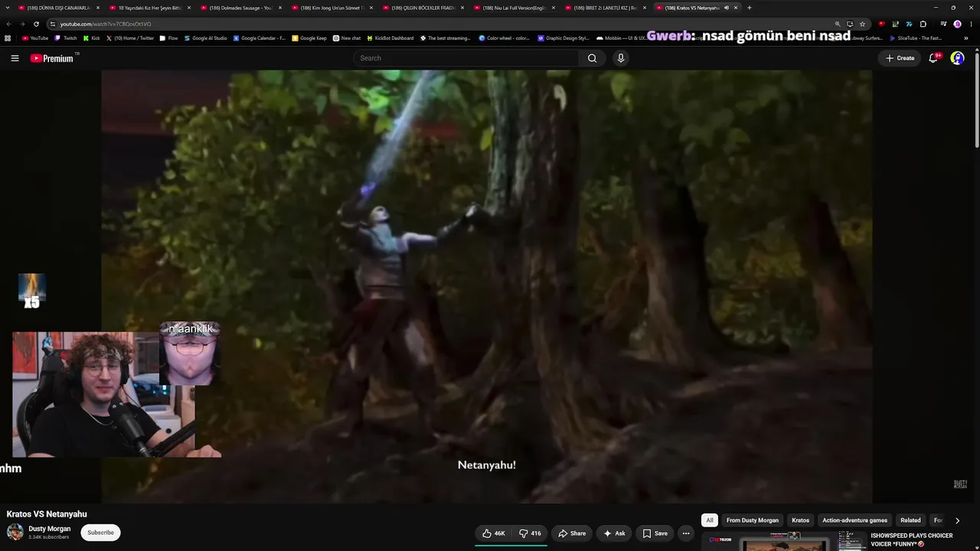This screenshot has width=980, height=551.
Task: Mute the Kratos VS Netanyahu tab audio
Action: (726, 8)
